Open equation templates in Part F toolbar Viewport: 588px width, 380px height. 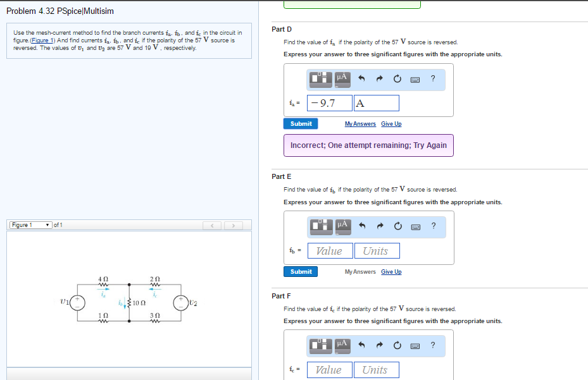[320, 345]
